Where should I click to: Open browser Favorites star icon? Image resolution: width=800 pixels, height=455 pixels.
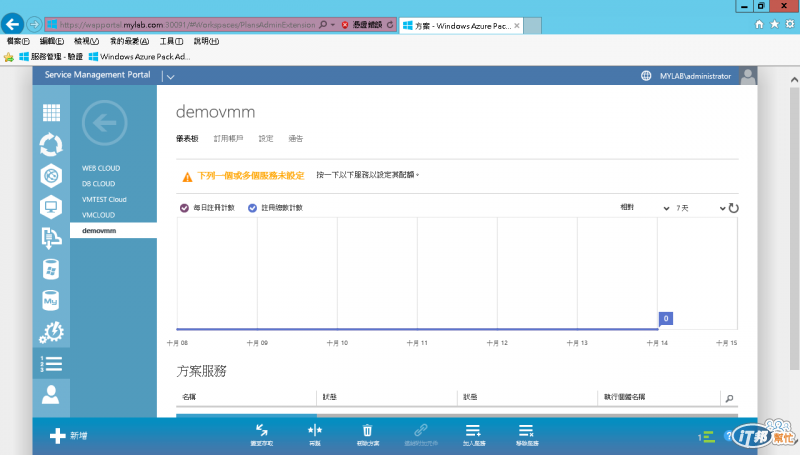(774, 24)
